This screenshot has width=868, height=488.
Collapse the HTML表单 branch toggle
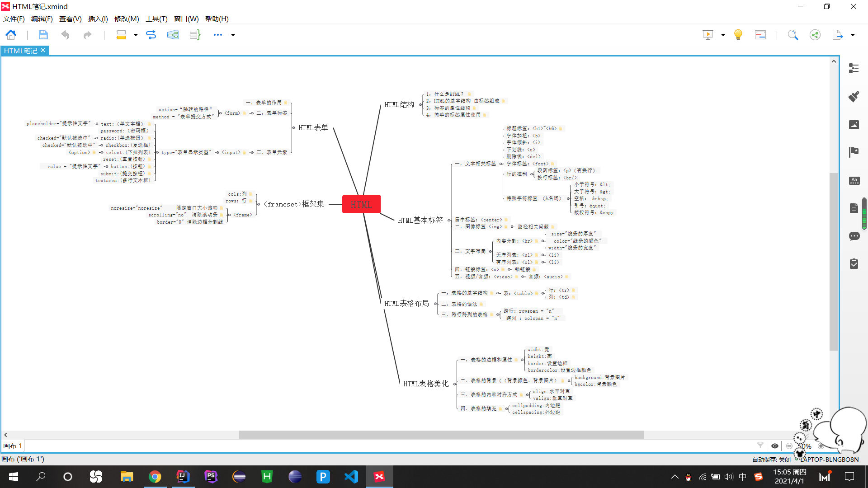[293, 128]
